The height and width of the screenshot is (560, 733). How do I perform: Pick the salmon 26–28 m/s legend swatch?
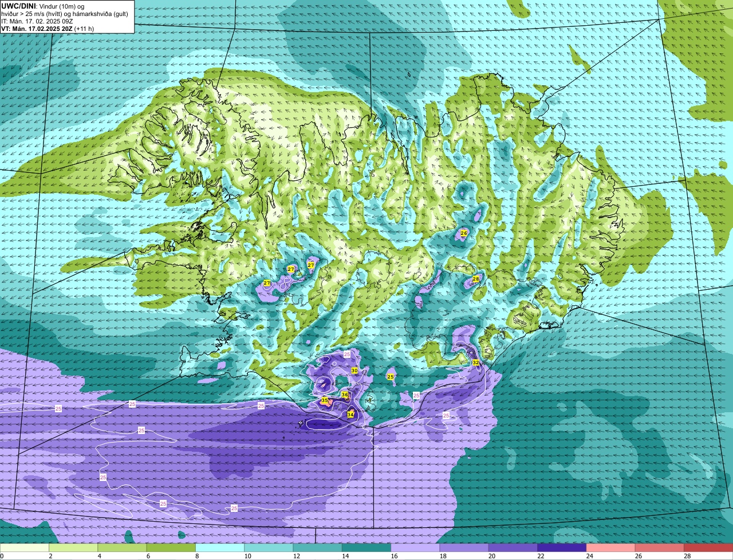click(x=660, y=547)
